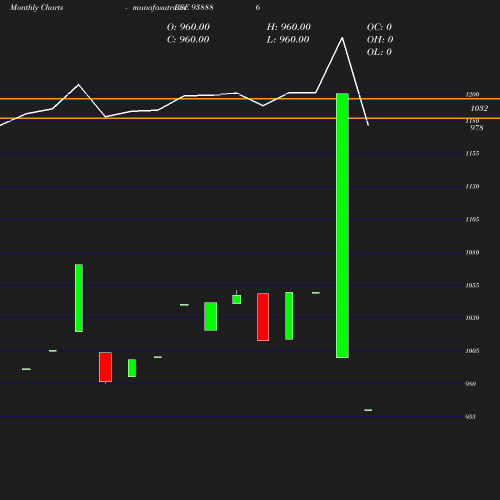Image resolution: width=500 pixels, height=500 pixels.
Task: Click the 955 price axis label
Action: tap(470, 417)
